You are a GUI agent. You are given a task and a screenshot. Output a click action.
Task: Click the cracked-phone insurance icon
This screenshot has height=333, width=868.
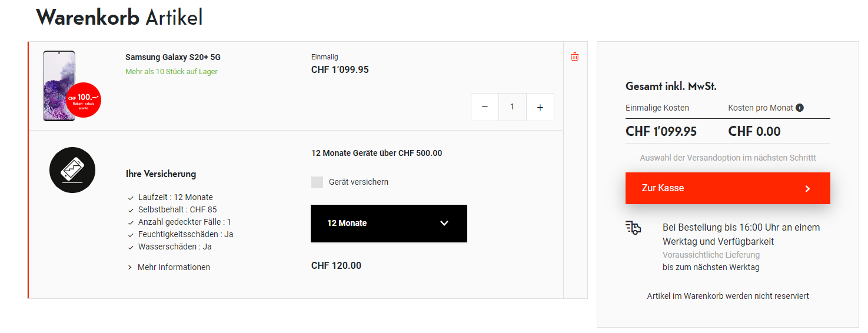(x=72, y=170)
